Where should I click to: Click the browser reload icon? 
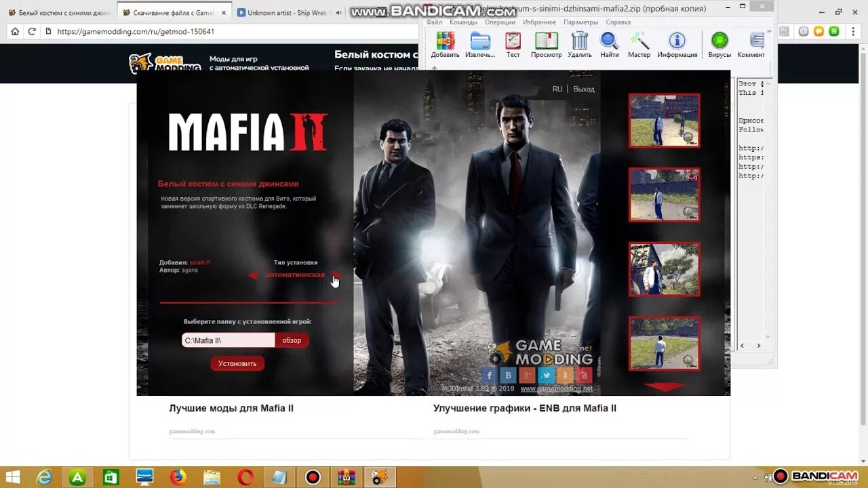[32, 31]
